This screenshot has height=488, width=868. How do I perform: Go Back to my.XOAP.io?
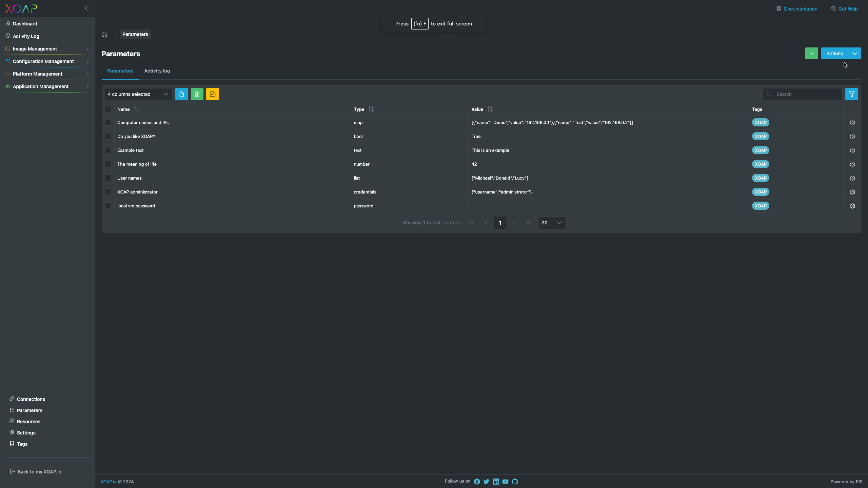coord(39,471)
